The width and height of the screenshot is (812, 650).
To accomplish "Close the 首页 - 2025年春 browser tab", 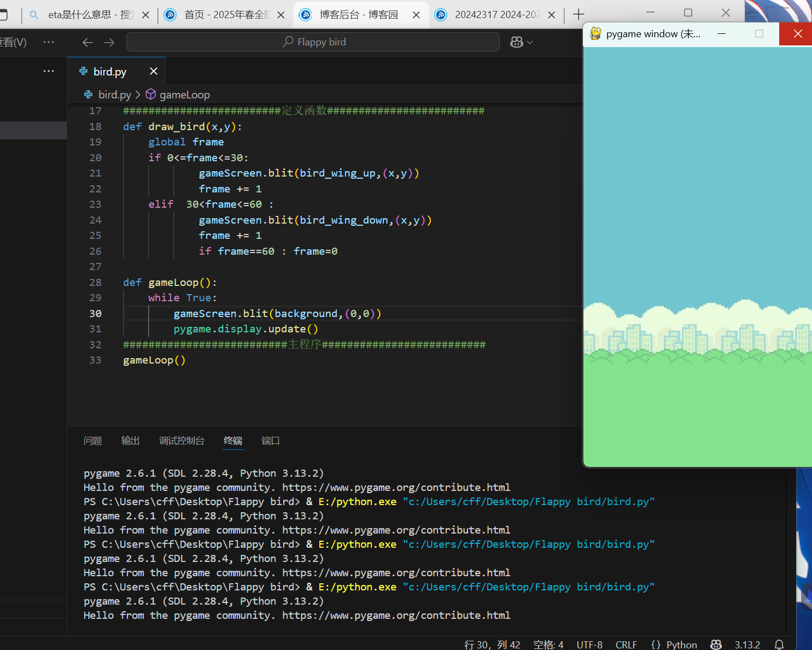I will point(281,15).
